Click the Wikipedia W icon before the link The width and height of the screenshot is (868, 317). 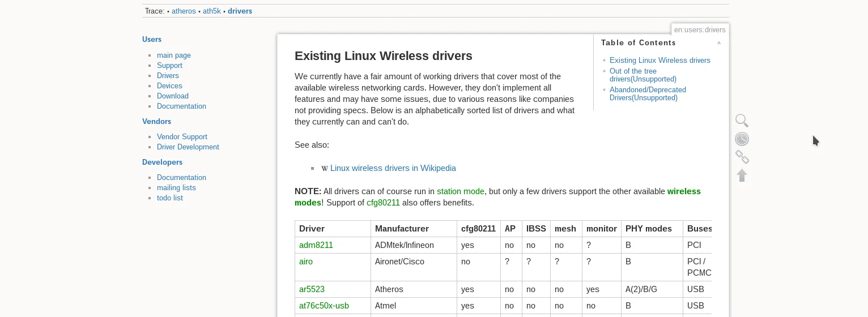pos(325,169)
